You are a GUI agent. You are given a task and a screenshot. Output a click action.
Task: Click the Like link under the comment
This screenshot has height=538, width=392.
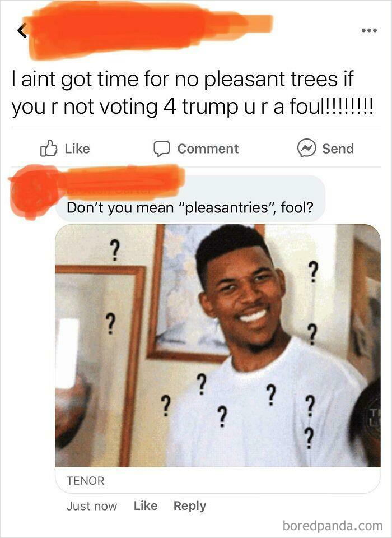146,505
